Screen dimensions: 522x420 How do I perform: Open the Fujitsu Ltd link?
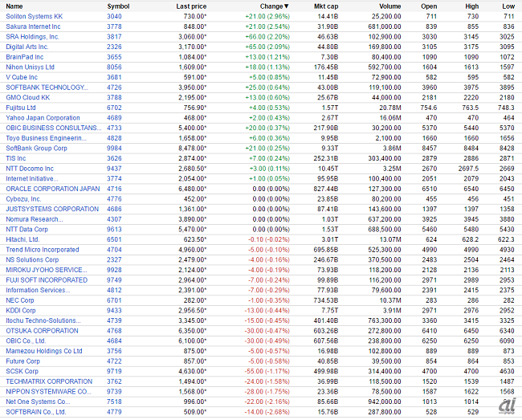click(x=21, y=108)
